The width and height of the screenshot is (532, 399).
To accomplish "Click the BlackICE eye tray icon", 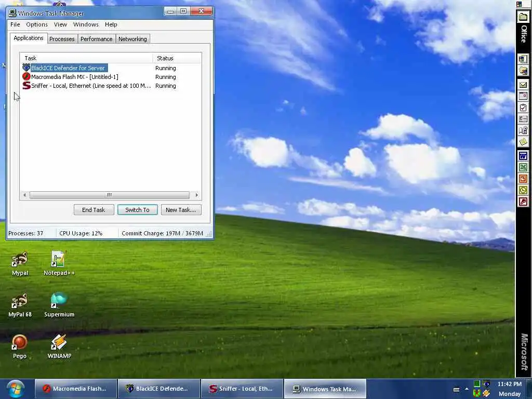I will click(x=486, y=384).
